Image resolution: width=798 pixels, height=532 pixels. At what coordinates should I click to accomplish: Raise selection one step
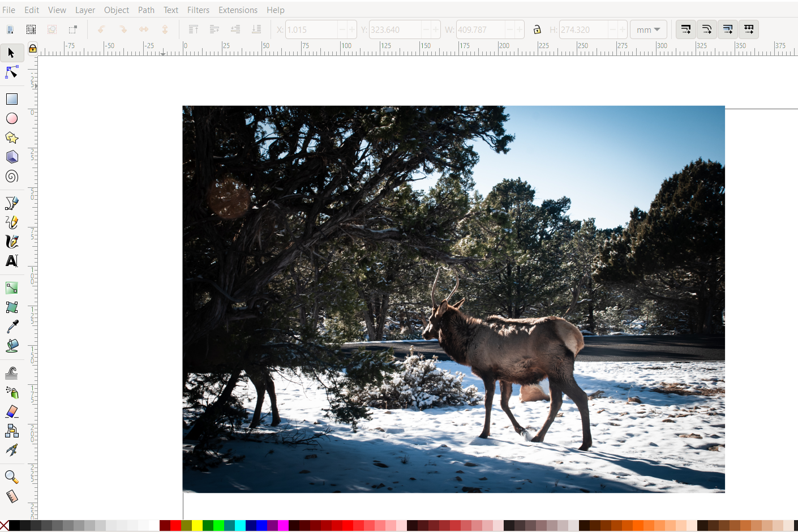pos(214,29)
